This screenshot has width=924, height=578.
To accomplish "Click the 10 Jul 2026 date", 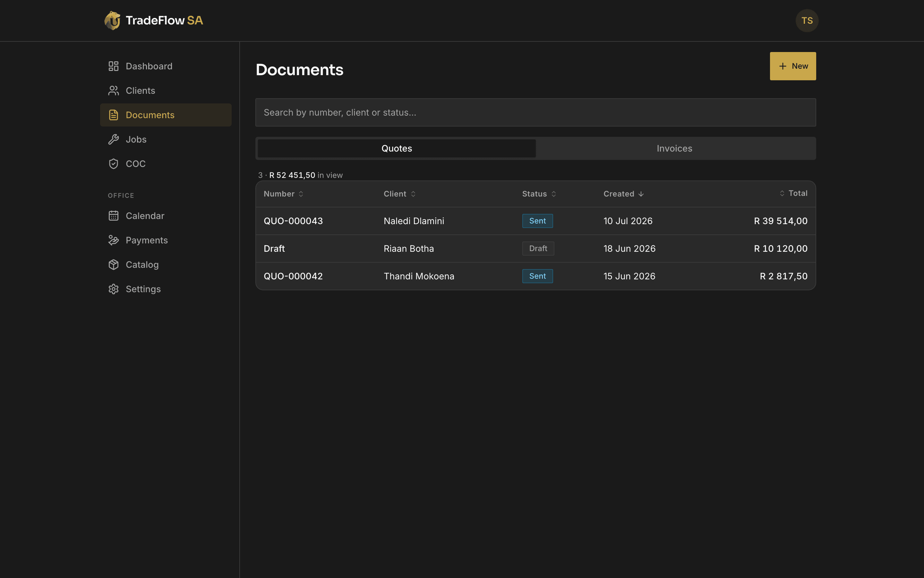I will 628,221.
